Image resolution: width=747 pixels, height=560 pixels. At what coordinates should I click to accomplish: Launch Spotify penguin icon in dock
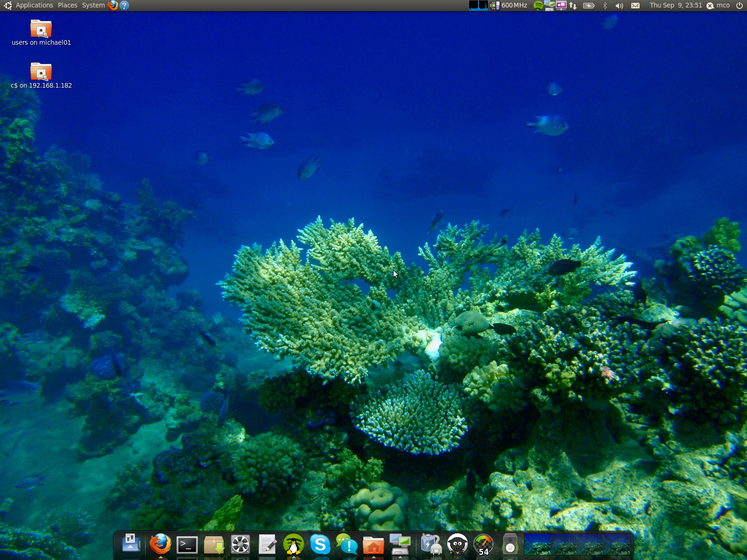(x=294, y=544)
